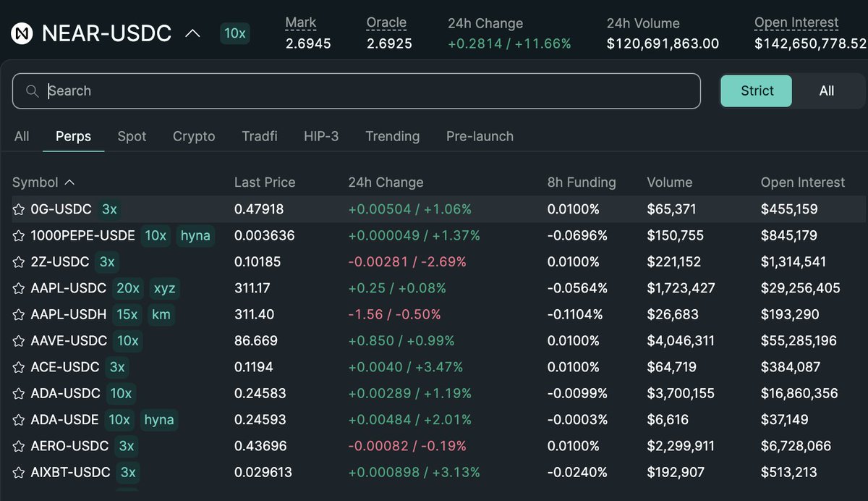Open the Trending tab
The width and height of the screenshot is (868, 501).
[393, 136]
